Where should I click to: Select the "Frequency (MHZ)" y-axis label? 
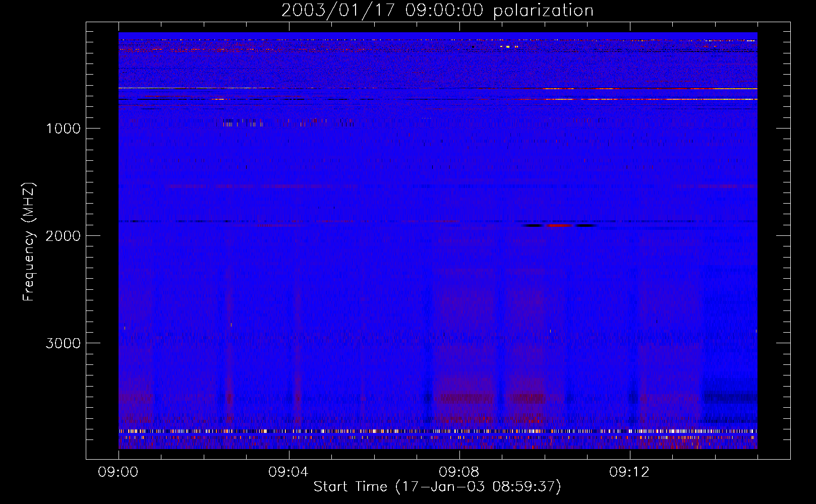click(x=29, y=242)
